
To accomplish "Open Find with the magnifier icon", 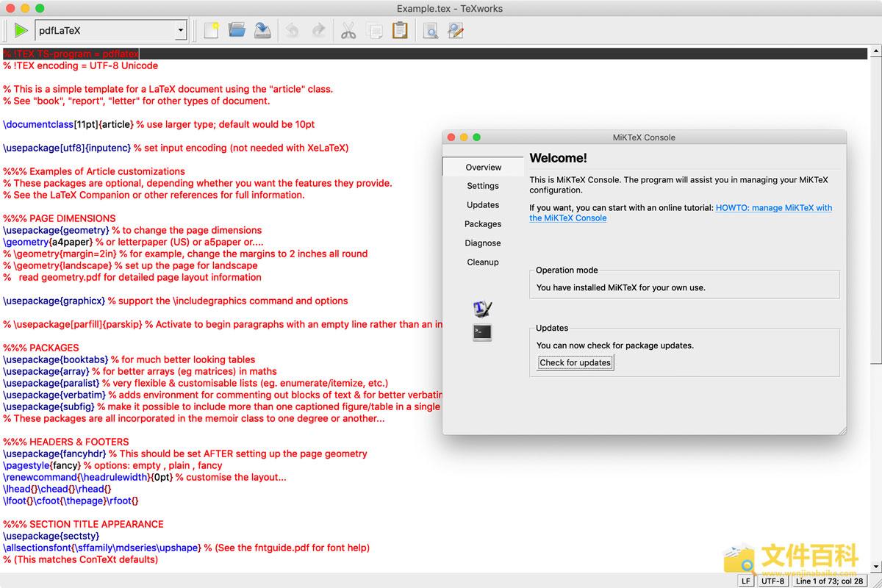I will click(430, 30).
